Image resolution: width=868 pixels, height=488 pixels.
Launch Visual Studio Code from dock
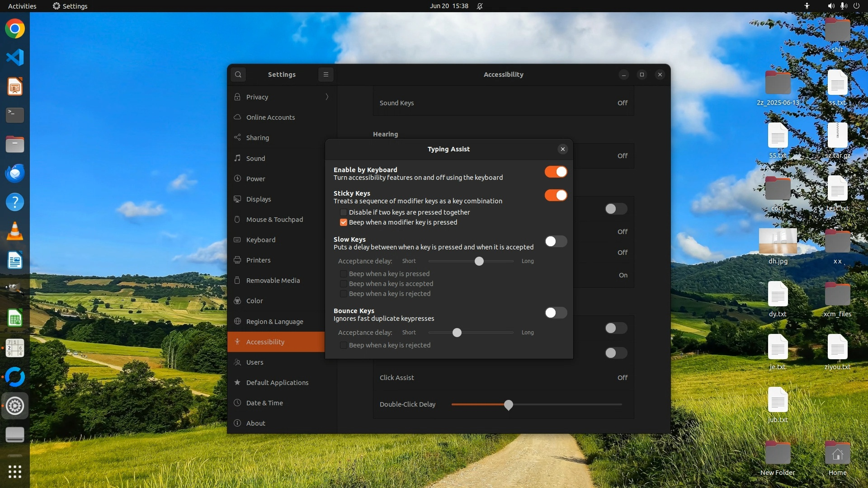pos(15,57)
